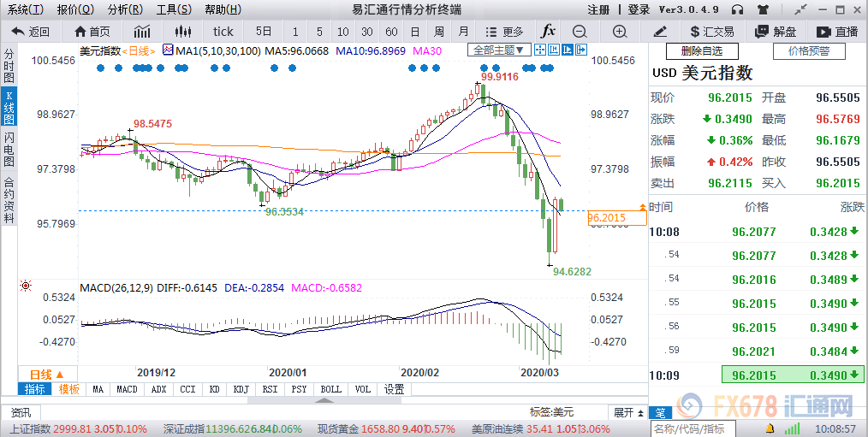This screenshot has width=868, height=437.
Task: Click the 价格预警 button
Action: (809, 51)
